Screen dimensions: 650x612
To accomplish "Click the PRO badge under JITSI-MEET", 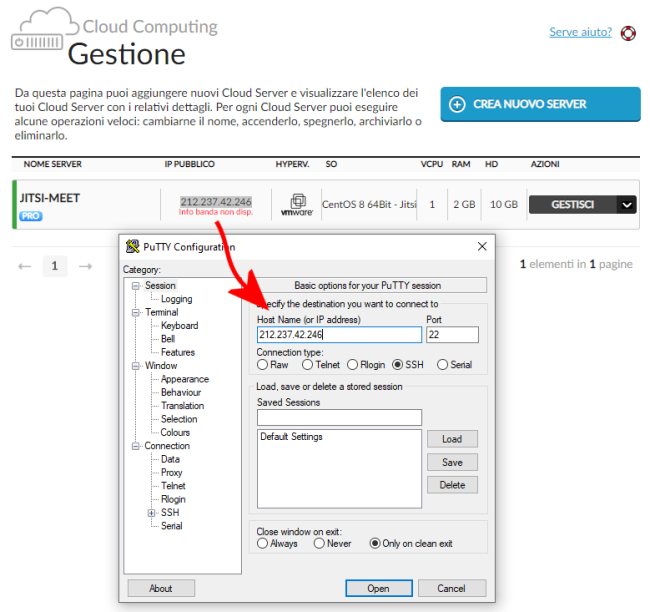I will [x=31, y=216].
